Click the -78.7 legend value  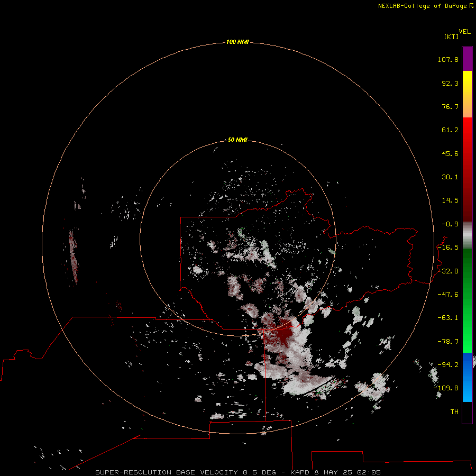[448, 342]
